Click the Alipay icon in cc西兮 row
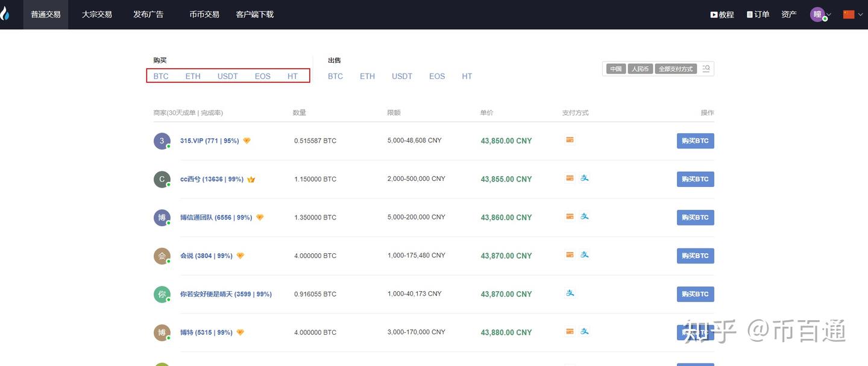This screenshot has width=868, height=366. pyautogui.click(x=584, y=178)
